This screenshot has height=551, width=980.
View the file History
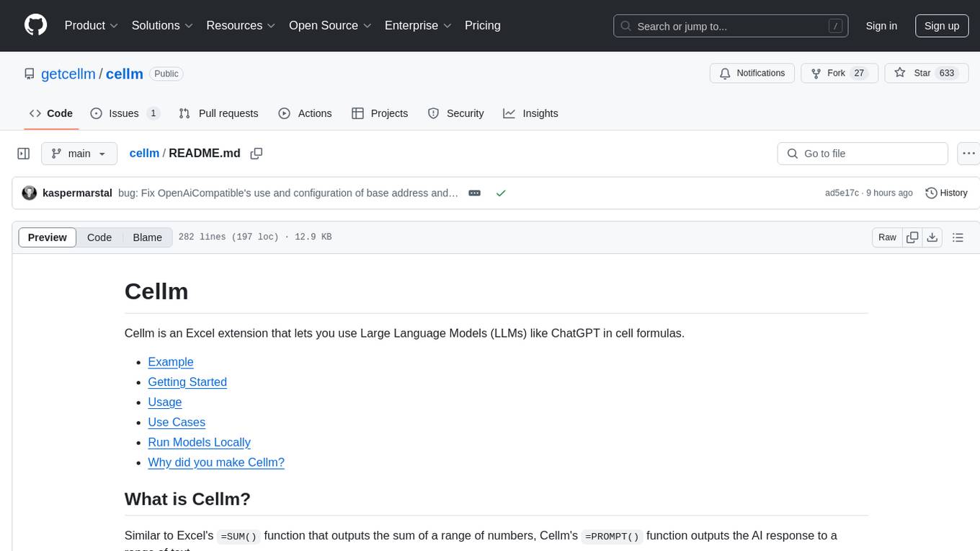click(x=946, y=193)
